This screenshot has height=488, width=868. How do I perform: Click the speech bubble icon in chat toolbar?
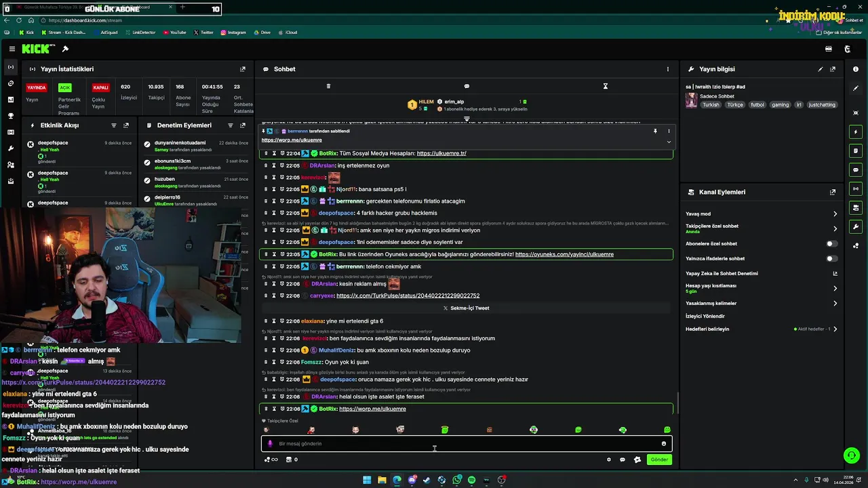[467, 86]
